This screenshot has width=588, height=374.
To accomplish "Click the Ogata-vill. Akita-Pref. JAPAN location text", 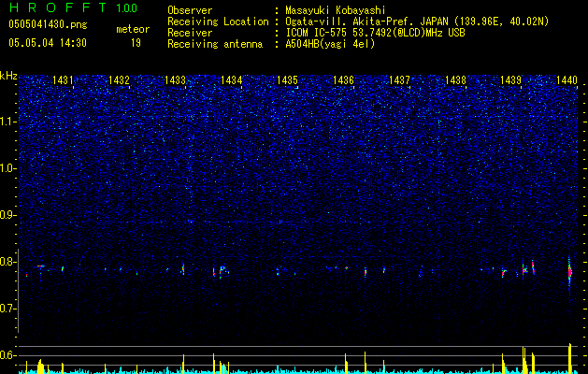I will click(x=417, y=22).
